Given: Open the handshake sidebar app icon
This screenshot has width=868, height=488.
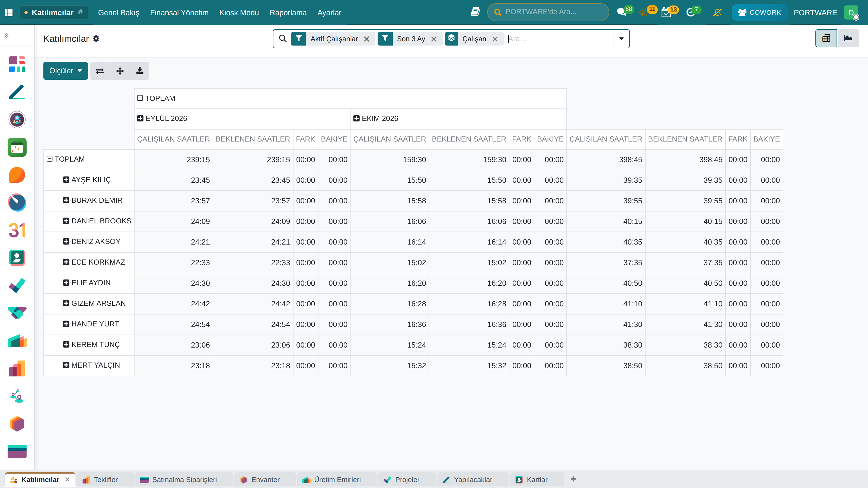Looking at the screenshot, I should click(x=17, y=313).
